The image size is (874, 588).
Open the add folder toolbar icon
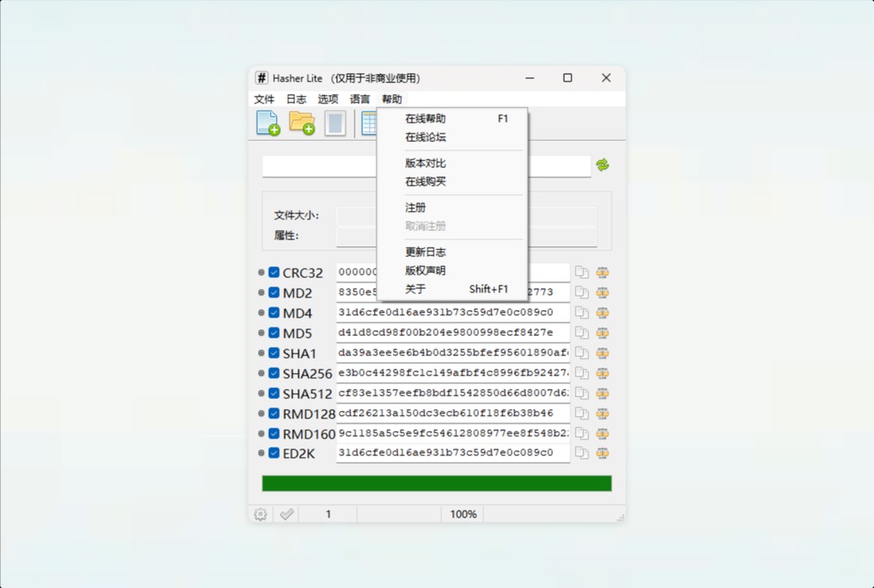[301, 123]
